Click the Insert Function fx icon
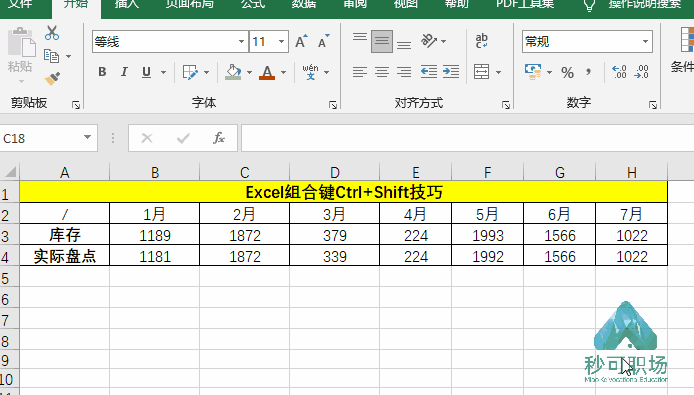 point(219,138)
